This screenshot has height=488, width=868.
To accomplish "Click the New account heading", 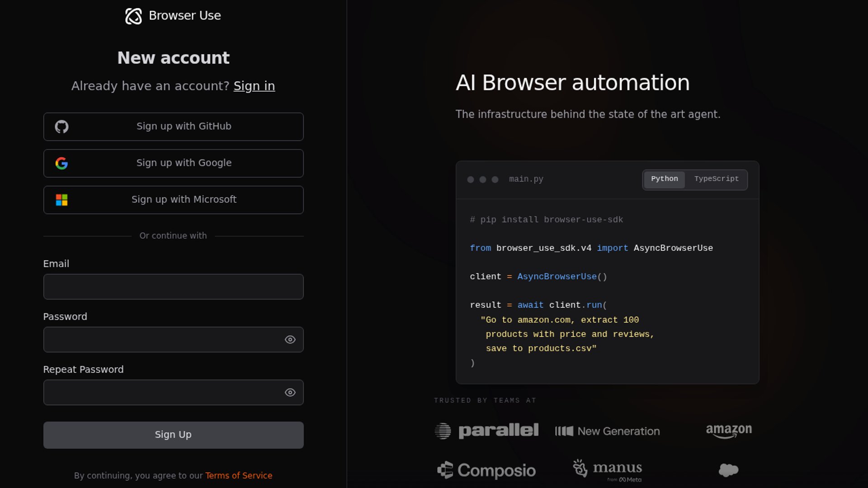I will pos(173,58).
